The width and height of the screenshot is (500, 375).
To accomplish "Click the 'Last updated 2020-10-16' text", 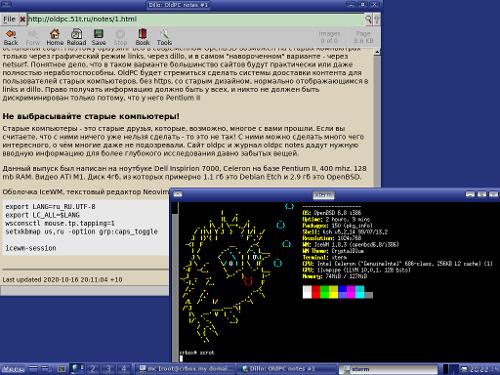I will 62,280.
